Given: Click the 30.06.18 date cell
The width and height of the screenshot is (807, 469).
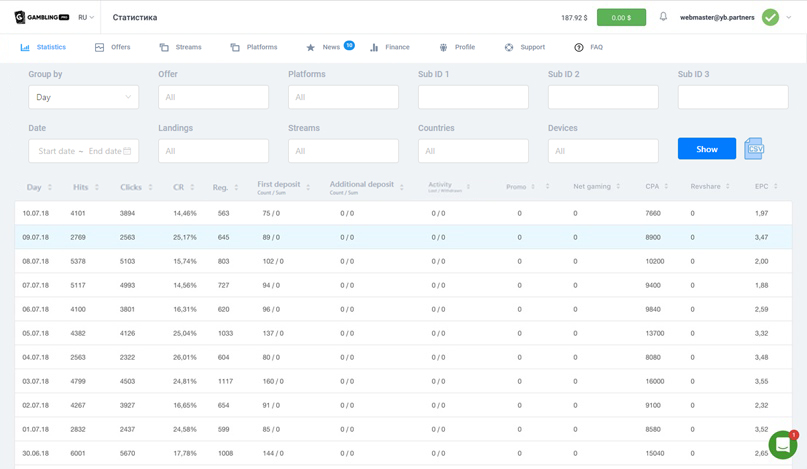Looking at the screenshot, I should tap(36, 454).
